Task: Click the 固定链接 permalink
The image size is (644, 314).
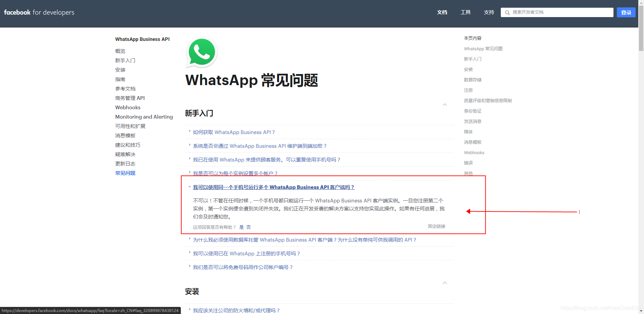Action: pos(436,227)
